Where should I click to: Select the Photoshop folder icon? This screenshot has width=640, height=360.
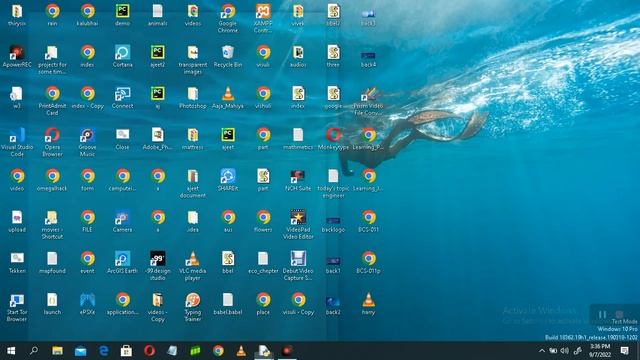193,94
